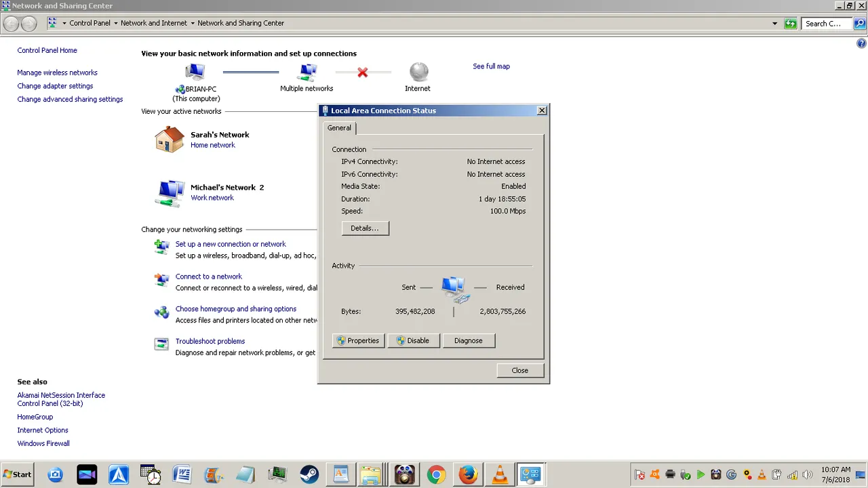Select the General tab

point(340,127)
